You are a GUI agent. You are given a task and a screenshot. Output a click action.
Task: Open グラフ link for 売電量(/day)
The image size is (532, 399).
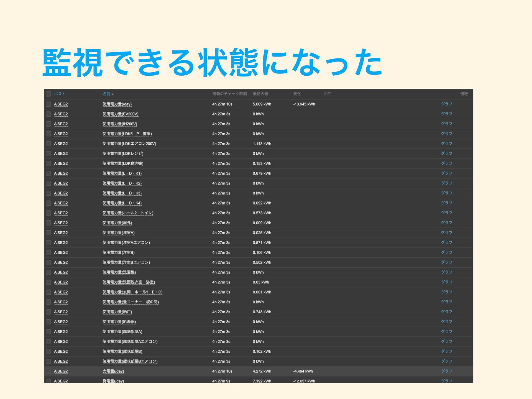coord(447,371)
